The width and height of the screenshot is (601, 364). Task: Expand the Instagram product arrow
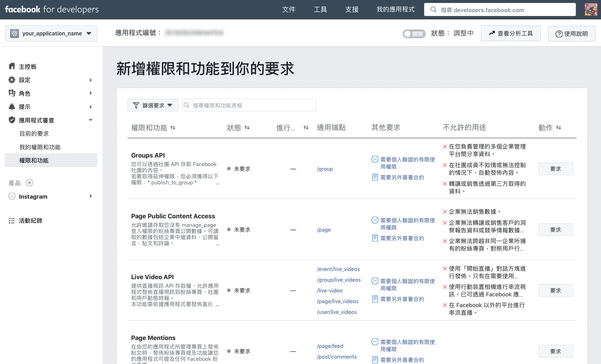[x=91, y=196]
